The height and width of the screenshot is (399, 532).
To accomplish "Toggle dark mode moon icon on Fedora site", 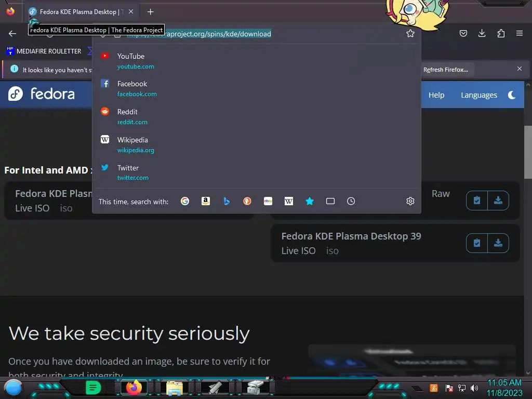I will [512, 95].
